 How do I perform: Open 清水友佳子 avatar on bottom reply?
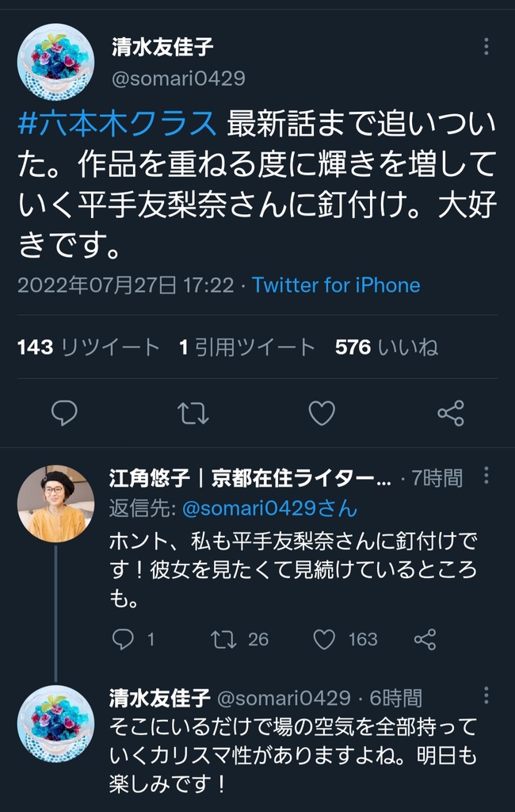(x=56, y=724)
